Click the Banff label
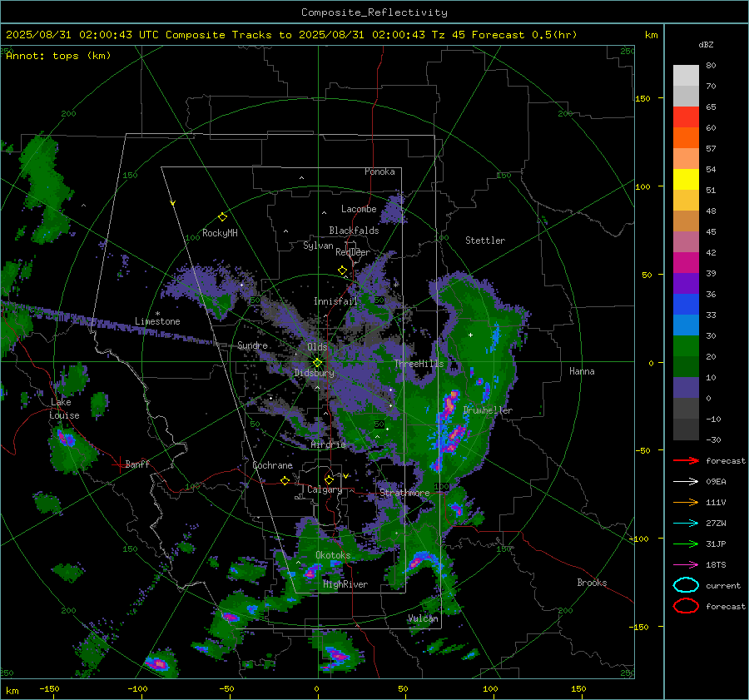Image resolution: width=749 pixels, height=700 pixels. click(137, 464)
